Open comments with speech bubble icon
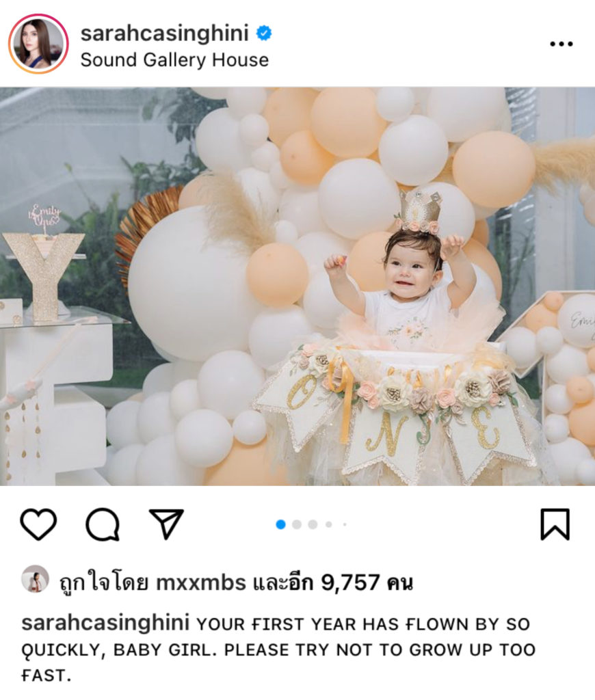 click(103, 524)
